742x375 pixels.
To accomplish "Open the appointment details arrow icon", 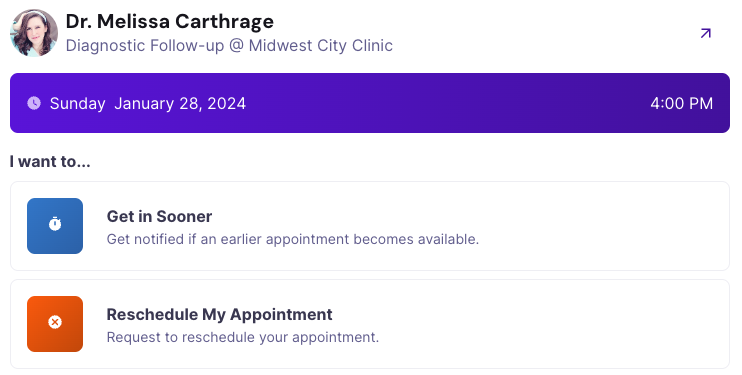I will [x=706, y=33].
